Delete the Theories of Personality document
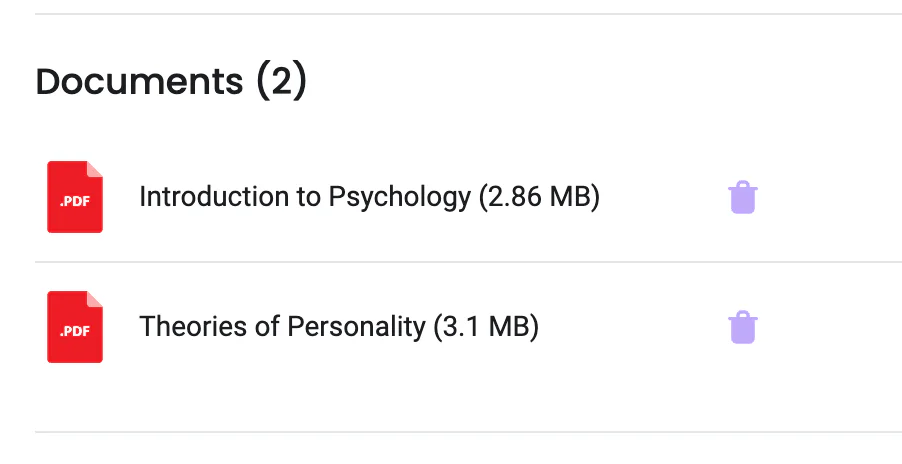Viewport: 902px width, 464px height. click(x=742, y=327)
